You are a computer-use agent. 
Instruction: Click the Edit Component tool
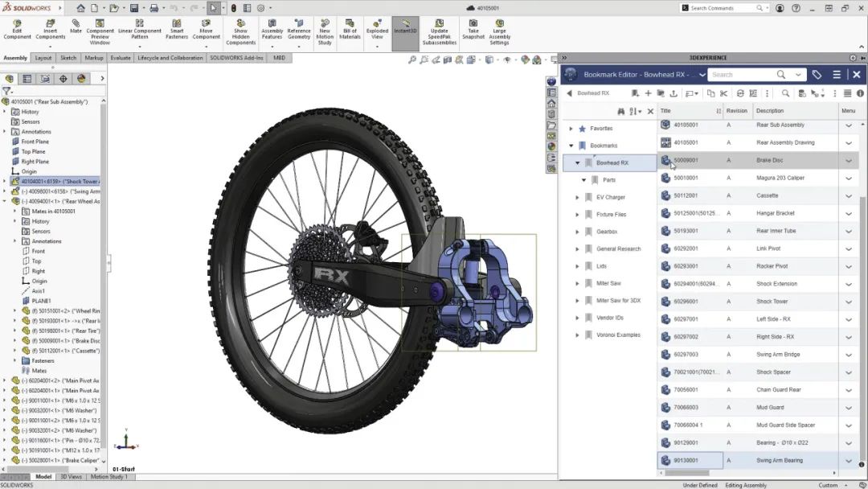pyautogui.click(x=17, y=30)
